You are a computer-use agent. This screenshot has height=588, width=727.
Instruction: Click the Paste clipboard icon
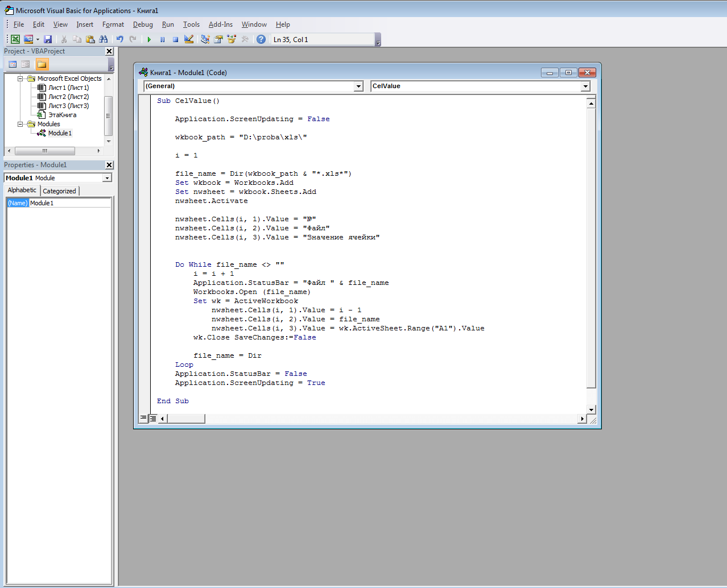[x=90, y=39]
